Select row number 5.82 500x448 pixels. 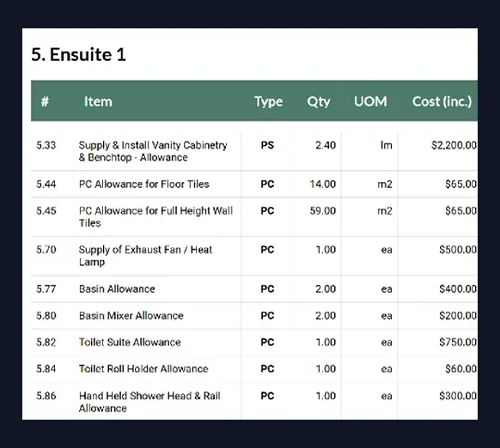[46, 342]
